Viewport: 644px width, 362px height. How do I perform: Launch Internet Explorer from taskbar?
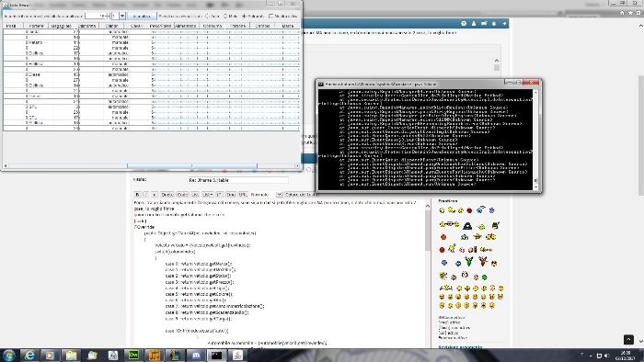[29, 356]
